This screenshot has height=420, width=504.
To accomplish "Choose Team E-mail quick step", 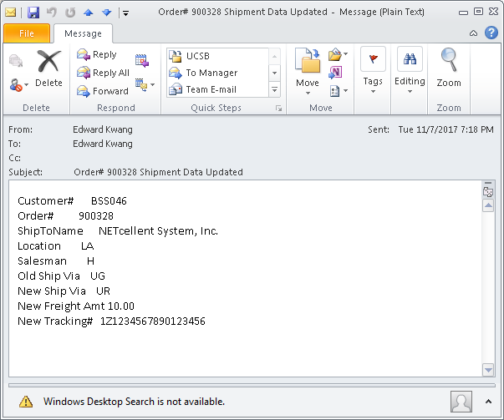I will tap(218, 89).
